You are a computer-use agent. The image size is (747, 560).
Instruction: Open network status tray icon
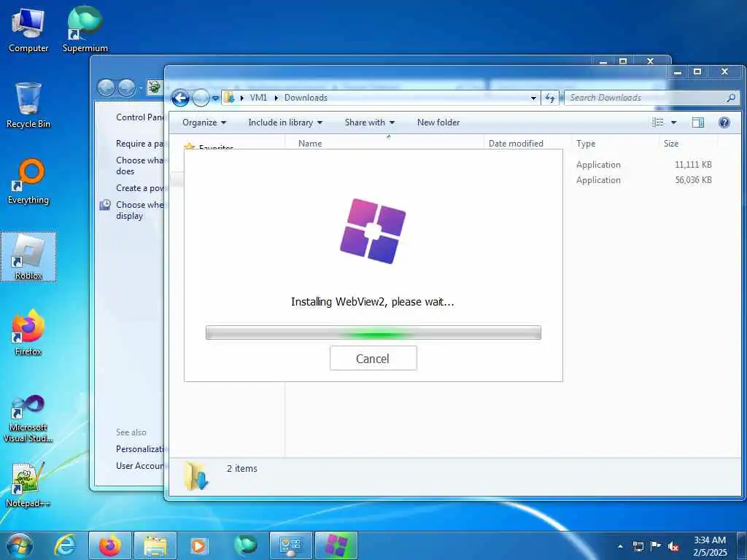point(638,546)
